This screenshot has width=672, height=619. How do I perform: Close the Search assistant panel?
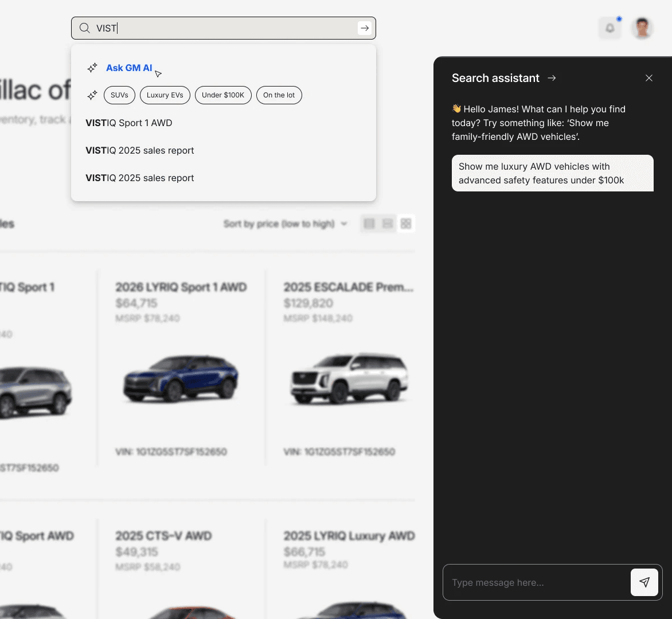(x=649, y=78)
